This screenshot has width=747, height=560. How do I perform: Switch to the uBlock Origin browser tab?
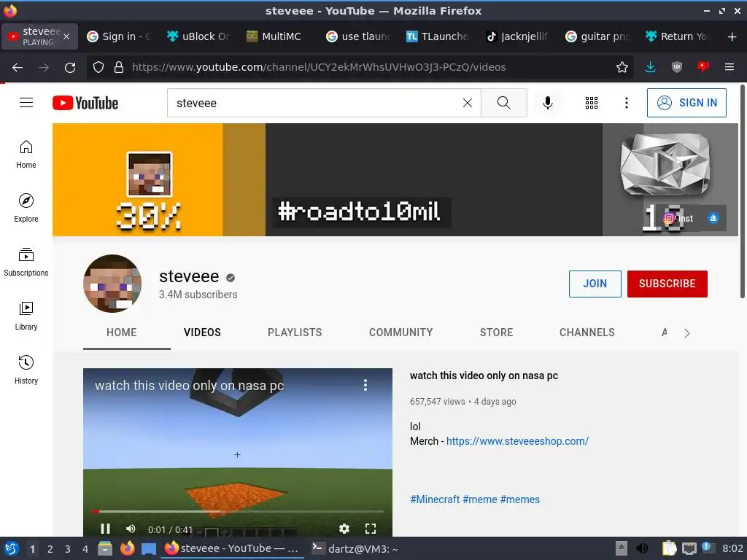tap(199, 36)
